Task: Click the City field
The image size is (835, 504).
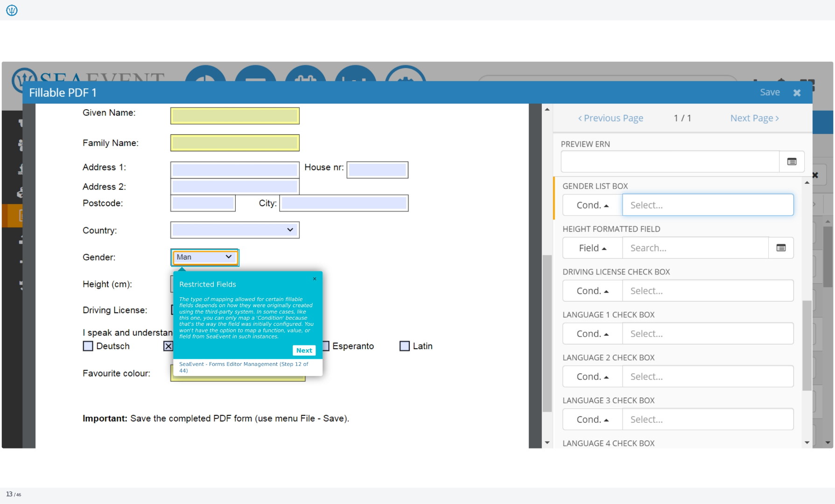Action: (344, 203)
